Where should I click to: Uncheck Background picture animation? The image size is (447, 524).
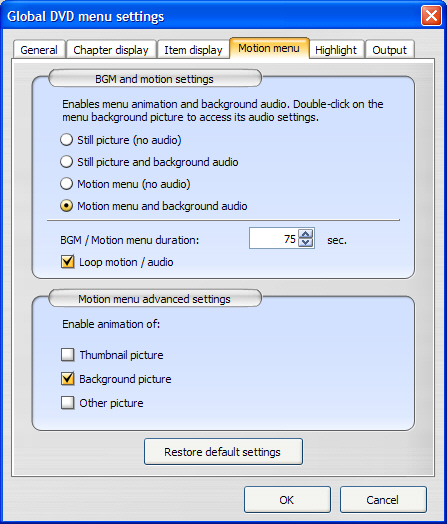[x=67, y=379]
